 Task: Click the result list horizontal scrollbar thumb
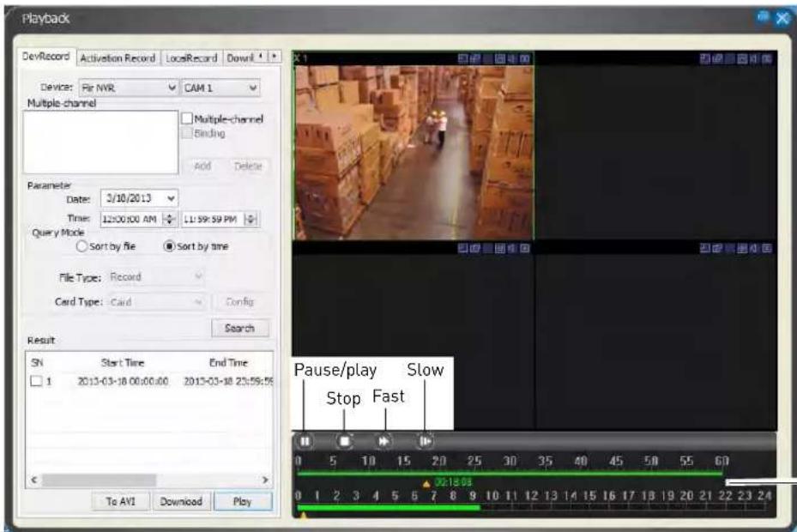(100, 480)
